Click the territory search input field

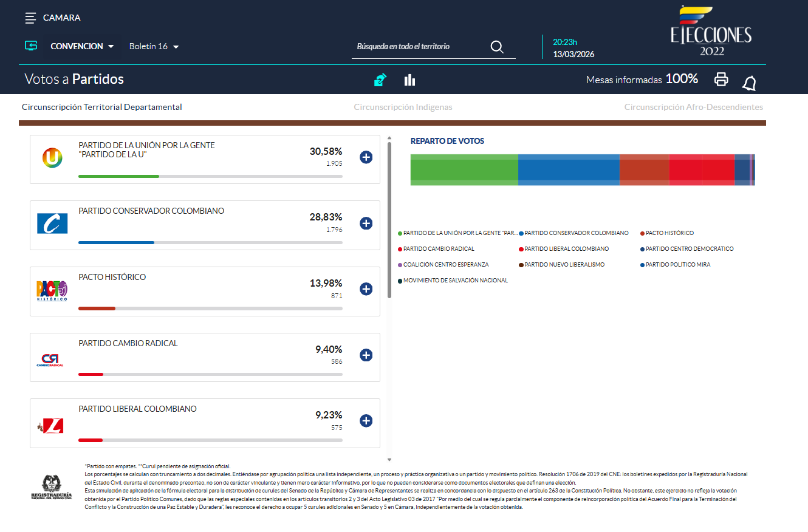(419, 47)
